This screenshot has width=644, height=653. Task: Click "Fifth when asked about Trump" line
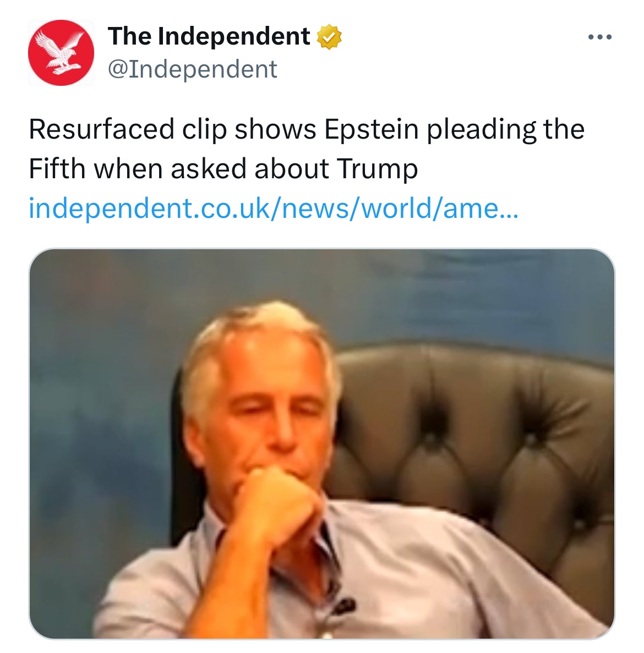tap(223, 169)
